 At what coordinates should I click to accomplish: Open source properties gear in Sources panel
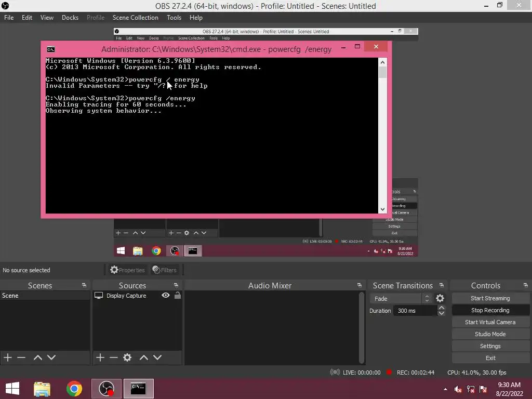pyautogui.click(x=127, y=357)
